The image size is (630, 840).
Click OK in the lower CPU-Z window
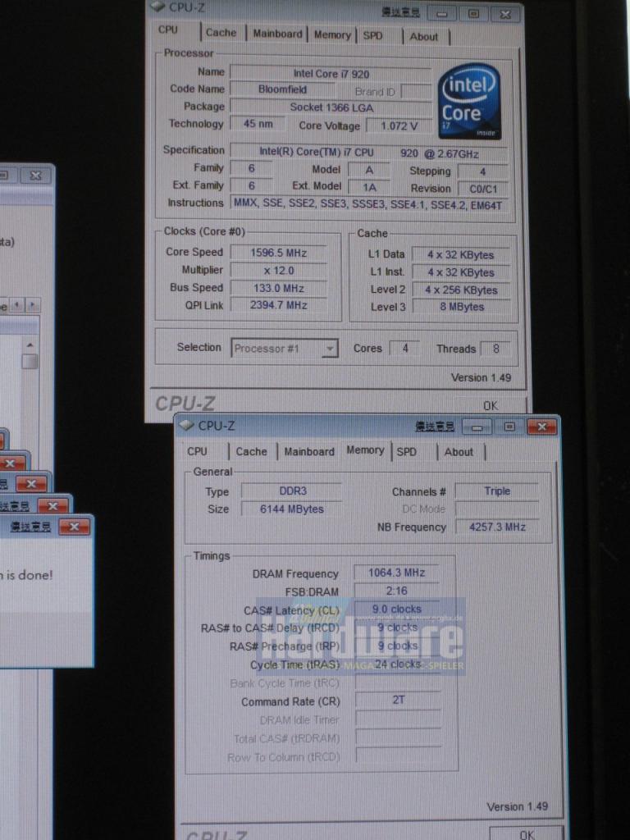click(x=527, y=833)
